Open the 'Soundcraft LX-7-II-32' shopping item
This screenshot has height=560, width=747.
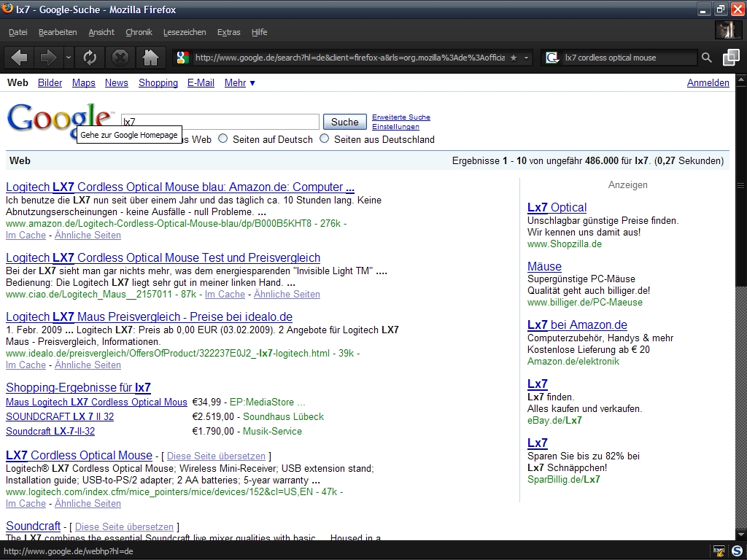point(50,432)
